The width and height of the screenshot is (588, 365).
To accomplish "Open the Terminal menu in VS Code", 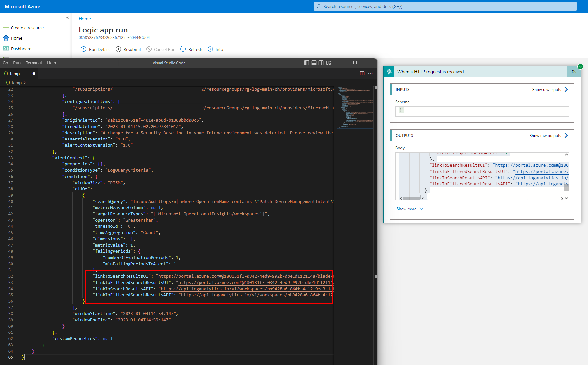I will click(34, 63).
